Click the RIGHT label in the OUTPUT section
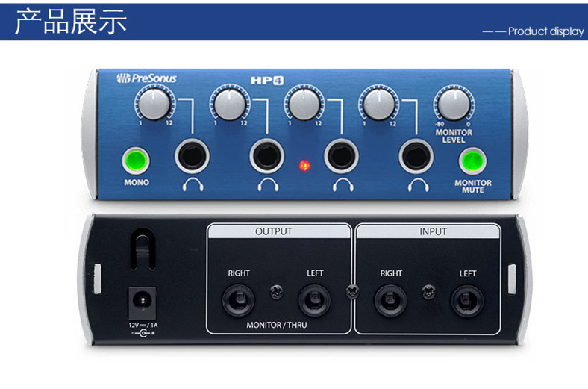The height and width of the screenshot is (389, 588). tap(239, 273)
